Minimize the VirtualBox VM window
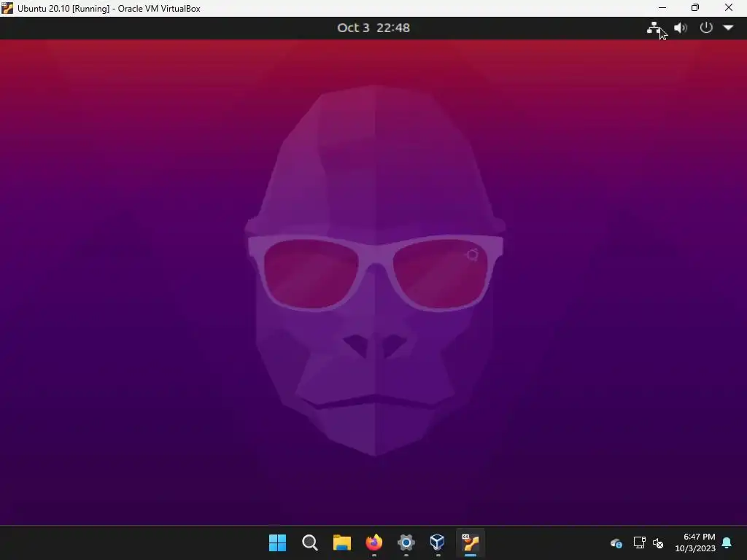 (x=662, y=8)
